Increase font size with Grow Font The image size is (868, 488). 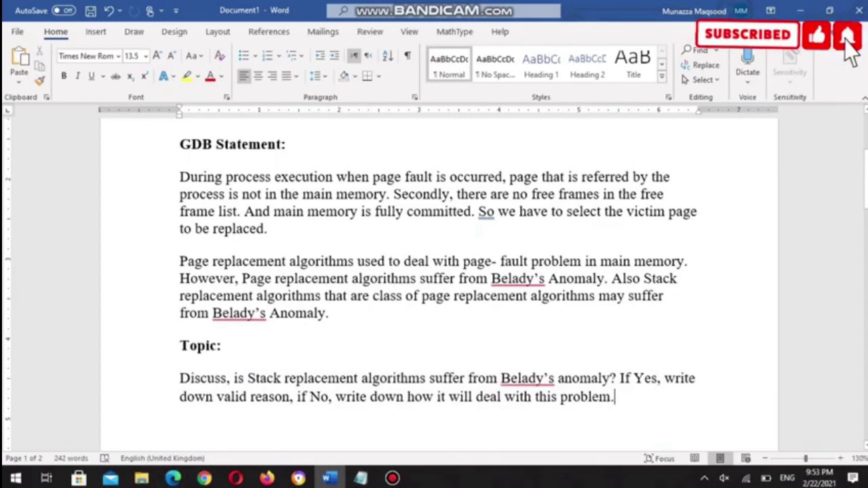click(x=157, y=56)
